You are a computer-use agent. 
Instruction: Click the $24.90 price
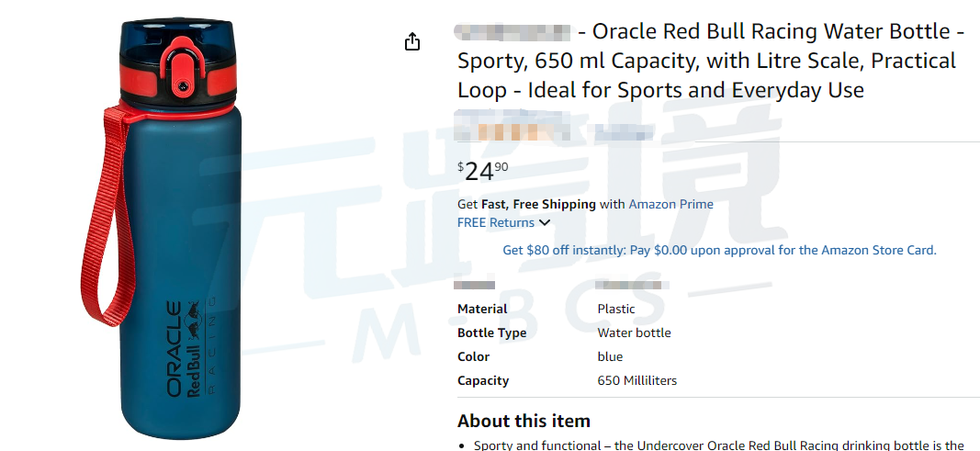(482, 171)
